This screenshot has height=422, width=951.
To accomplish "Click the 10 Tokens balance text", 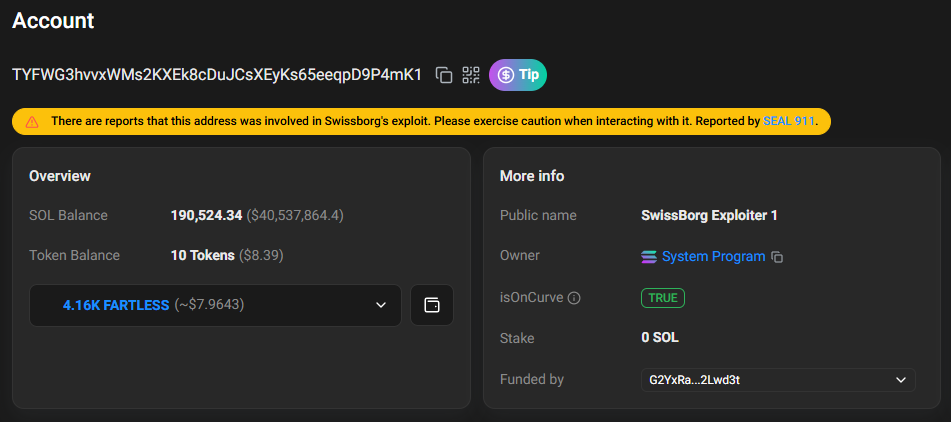I will pyautogui.click(x=203, y=255).
